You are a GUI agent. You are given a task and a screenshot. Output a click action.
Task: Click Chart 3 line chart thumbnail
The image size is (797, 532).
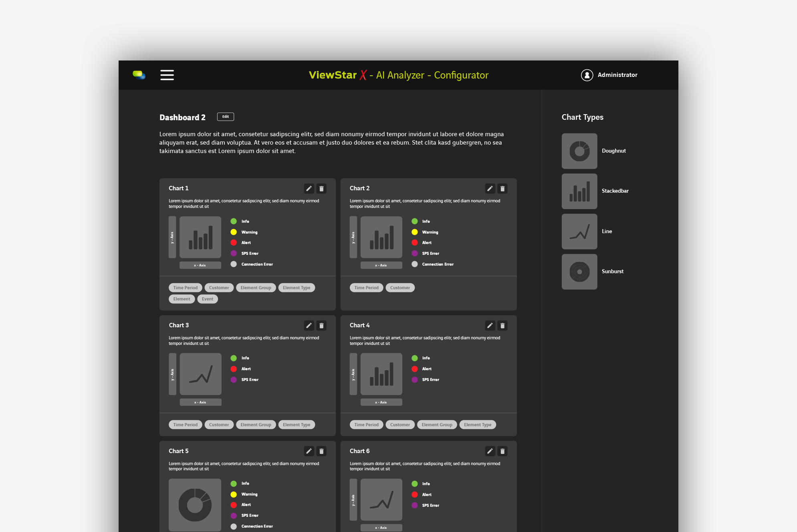click(x=200, y=374)
